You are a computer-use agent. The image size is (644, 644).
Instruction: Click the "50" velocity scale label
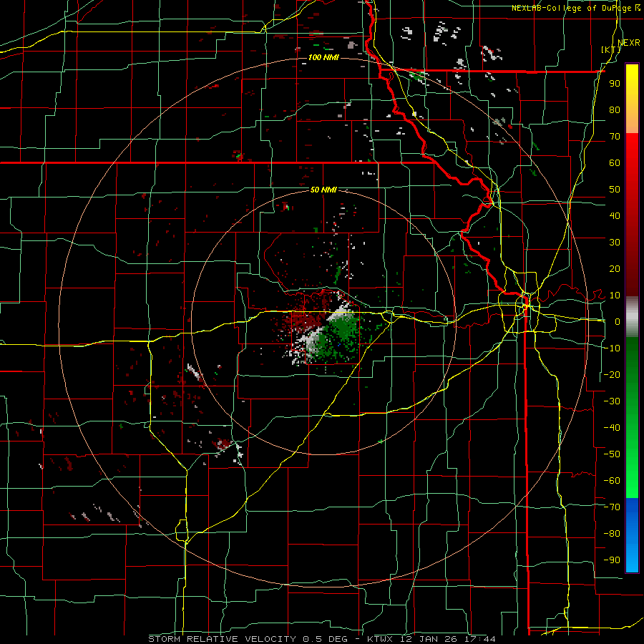pyautogui.click(x=615, y=190)
